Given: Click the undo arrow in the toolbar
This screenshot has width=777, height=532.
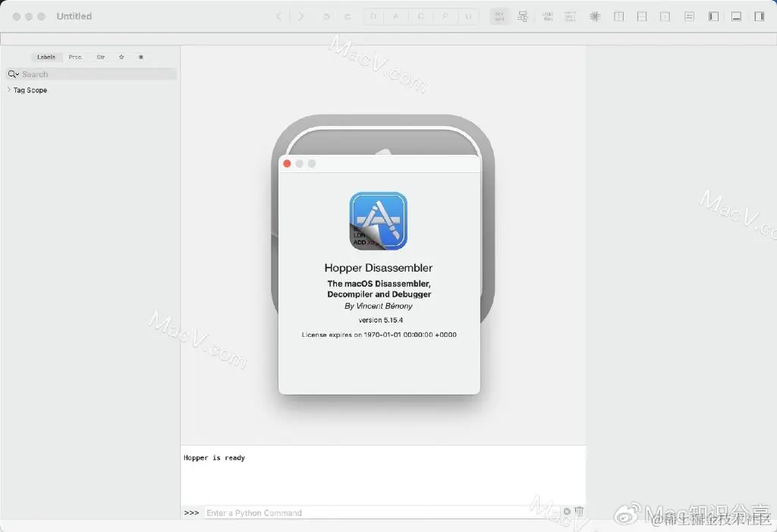Looking at the screenshot, I should 326,17.
